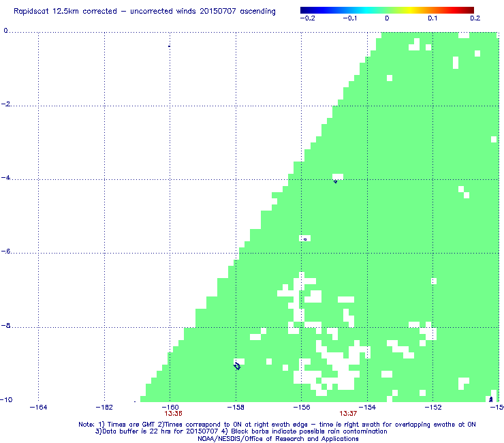Click the '-4' latitude axis label
The height and width of the screenshot is (443, 504).
tap(5, 178)
